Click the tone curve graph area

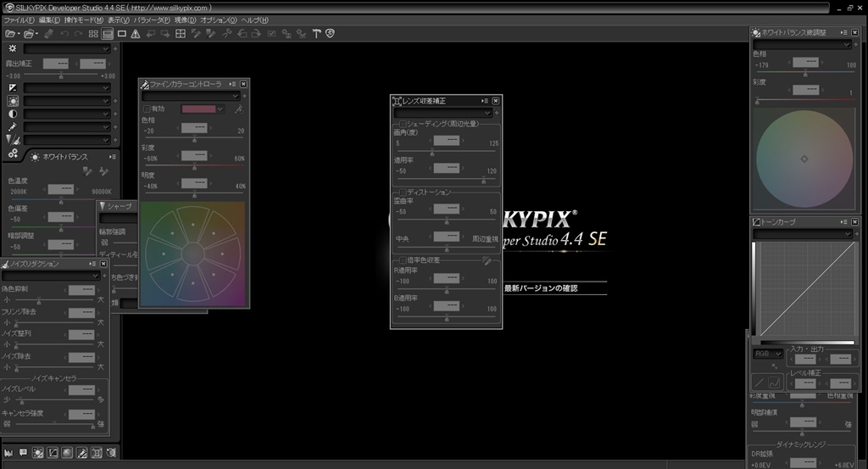[x=807, y=289]
